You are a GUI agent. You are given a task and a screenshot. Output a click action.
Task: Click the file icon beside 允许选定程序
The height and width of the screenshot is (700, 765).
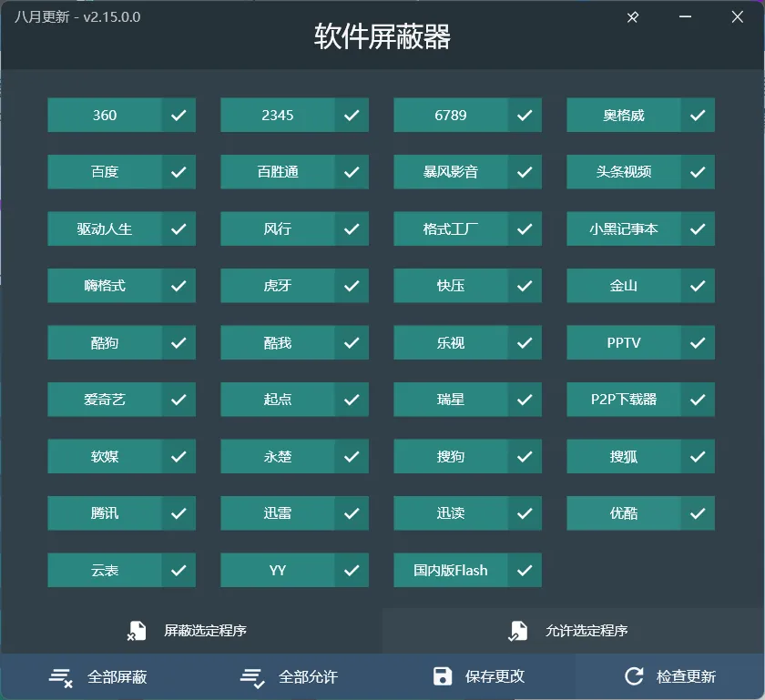pos(520,629)
